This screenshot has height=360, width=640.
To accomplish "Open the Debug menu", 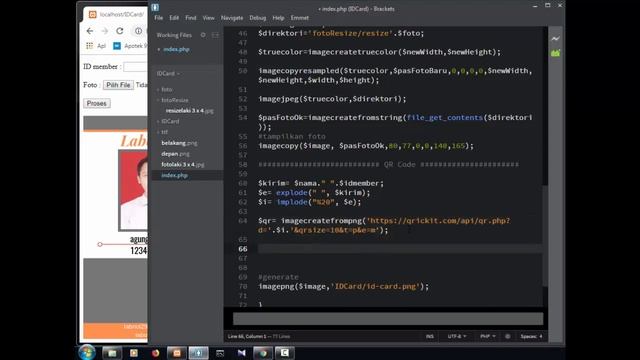I will 258,18.
